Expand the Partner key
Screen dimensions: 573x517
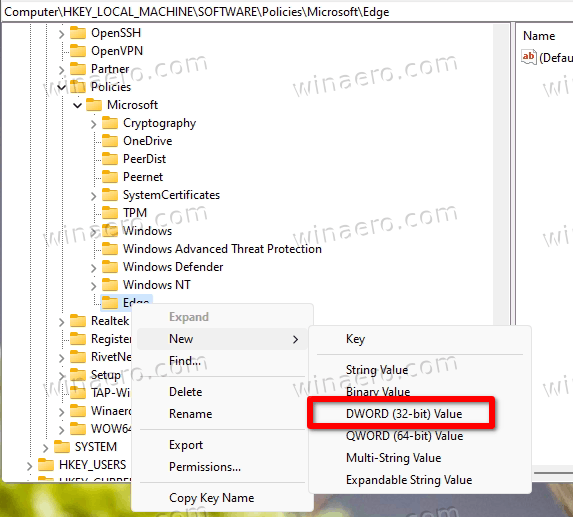(61, 69)
